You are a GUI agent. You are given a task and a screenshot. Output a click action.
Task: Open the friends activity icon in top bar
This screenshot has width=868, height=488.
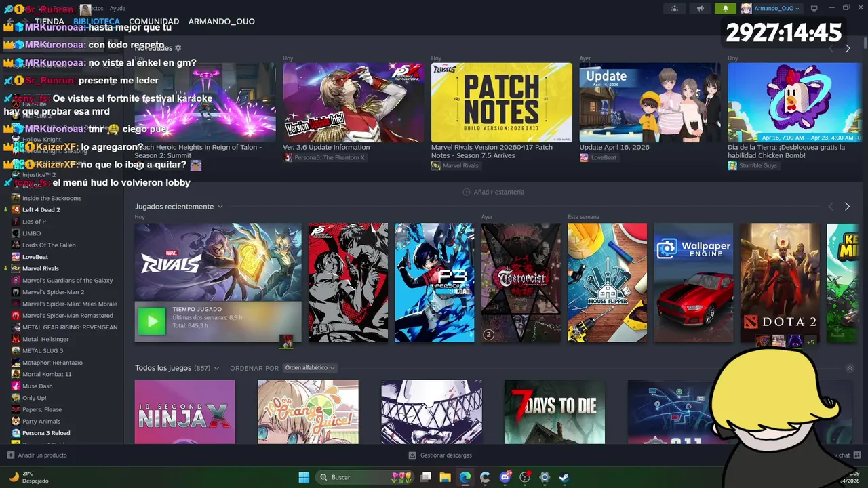click(674, 8)
